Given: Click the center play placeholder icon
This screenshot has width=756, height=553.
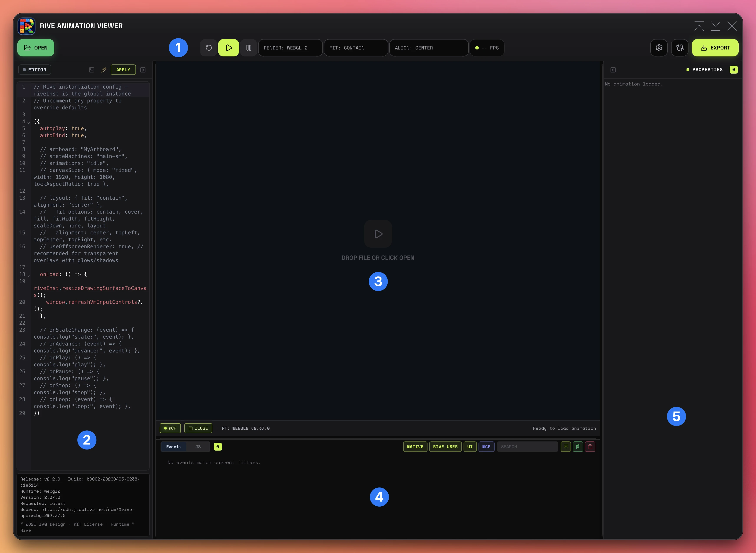Looking at the screenshot, I should [x=378, y=234].
